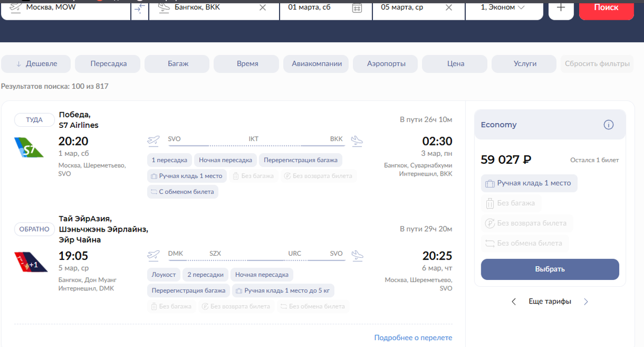Click Москва, MOW origin field
The width and height of the screenshot is (644, 347).
click(66, 8)
